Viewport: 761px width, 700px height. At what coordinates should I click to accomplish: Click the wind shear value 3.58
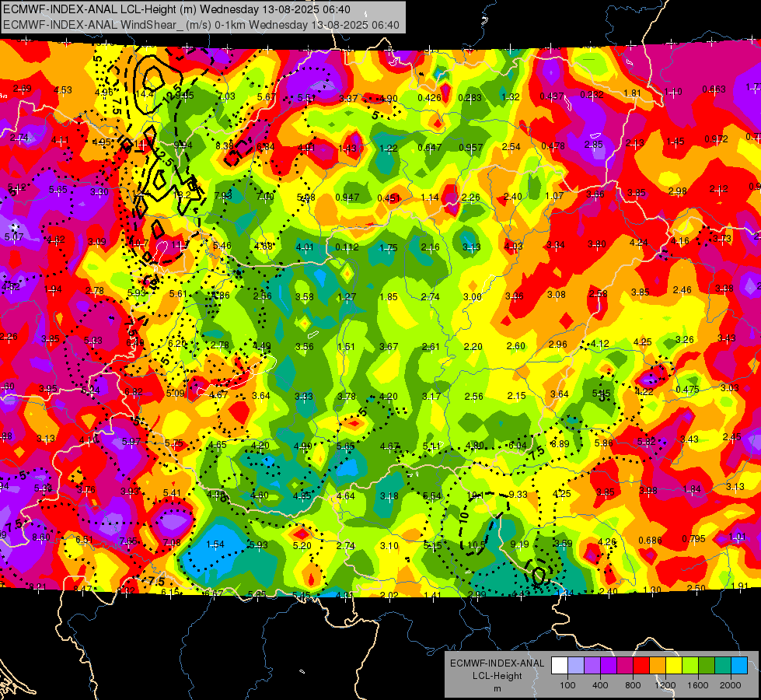click(305, 296)
